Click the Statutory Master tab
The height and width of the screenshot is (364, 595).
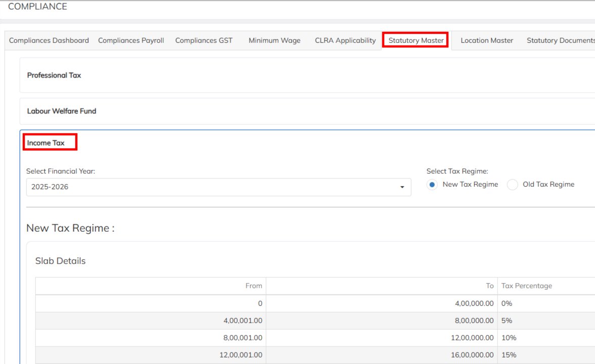(x=416, y=40)
